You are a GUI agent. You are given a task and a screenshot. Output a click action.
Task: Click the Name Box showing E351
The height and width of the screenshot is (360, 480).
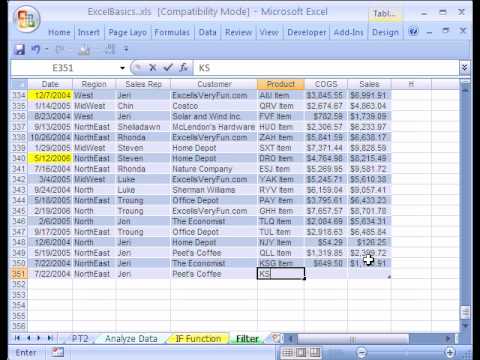63,68
